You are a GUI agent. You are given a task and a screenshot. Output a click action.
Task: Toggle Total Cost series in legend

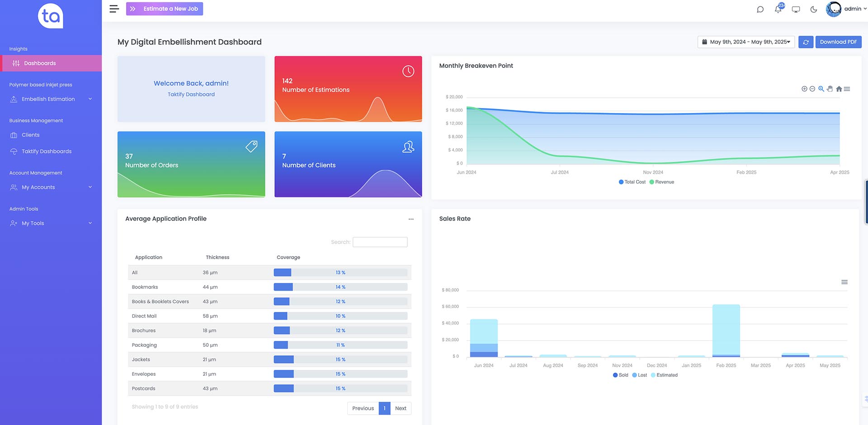[632, 182]
